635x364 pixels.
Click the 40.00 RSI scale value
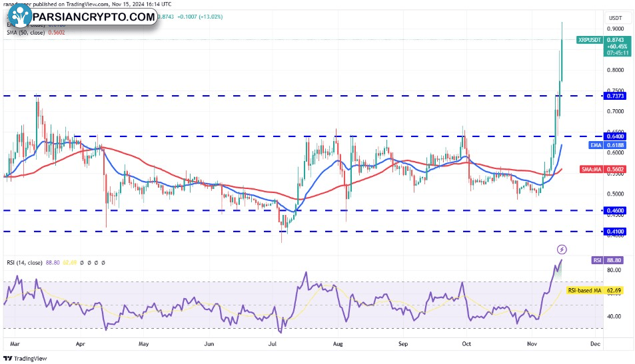pyautogui.click(x=614, y=316)
